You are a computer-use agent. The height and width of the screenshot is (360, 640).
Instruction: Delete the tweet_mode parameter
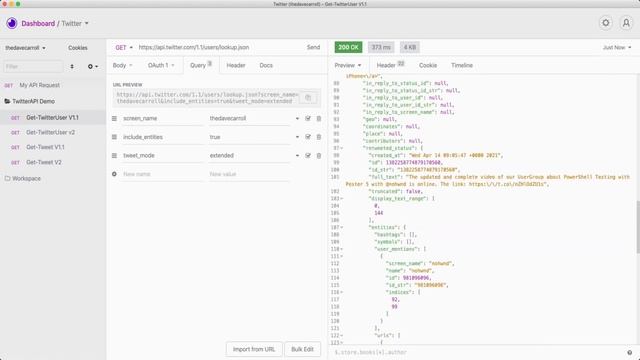pos(319,156)
